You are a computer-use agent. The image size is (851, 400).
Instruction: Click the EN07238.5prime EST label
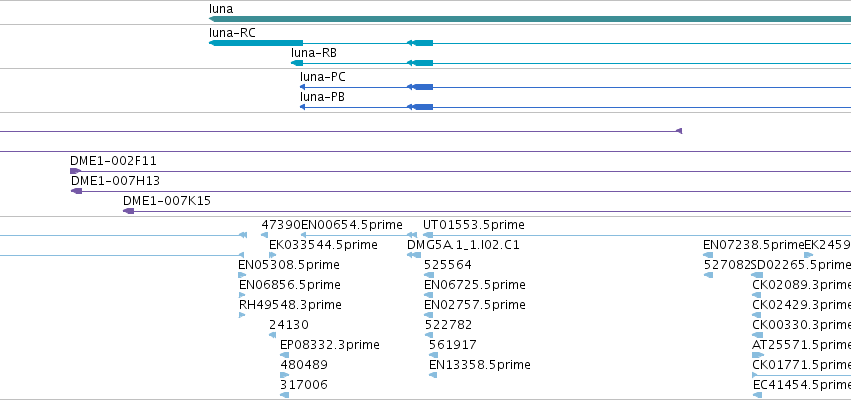753,245
